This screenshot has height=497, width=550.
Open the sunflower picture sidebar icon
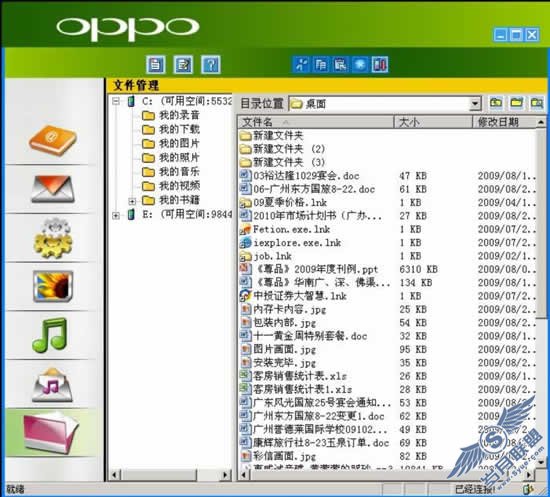click(53, 286)
